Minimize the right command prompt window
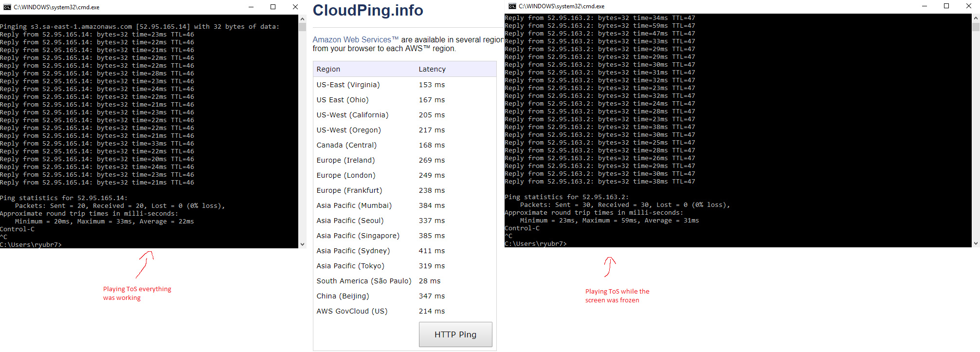980x352 pixels. 925,6
